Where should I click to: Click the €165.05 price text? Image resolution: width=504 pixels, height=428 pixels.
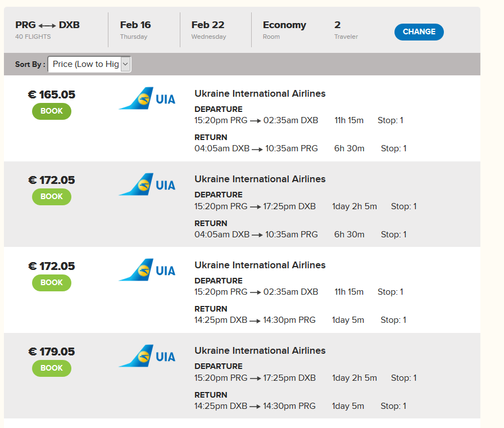coord(52,94)
